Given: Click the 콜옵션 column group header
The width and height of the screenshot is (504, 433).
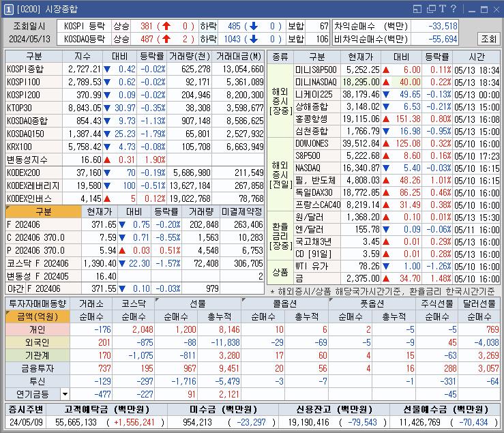Looking at the screenshot, I should [x=284, y=303].
